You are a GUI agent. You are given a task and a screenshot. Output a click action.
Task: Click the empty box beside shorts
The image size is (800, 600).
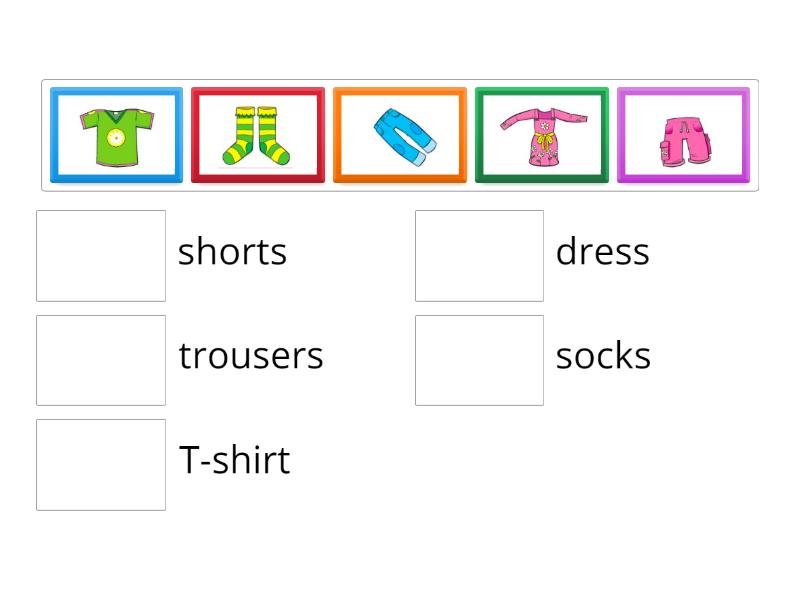pyautogui.click(x=101, y=255)
